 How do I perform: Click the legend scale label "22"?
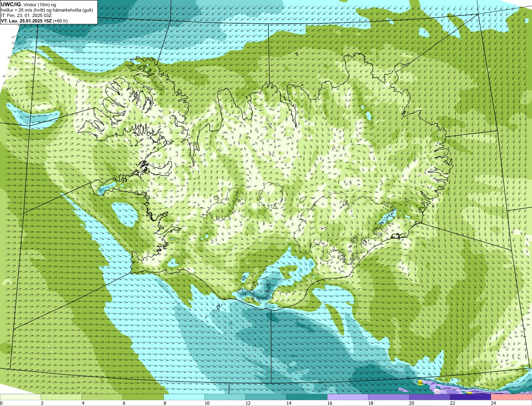(x=452, y=403)
